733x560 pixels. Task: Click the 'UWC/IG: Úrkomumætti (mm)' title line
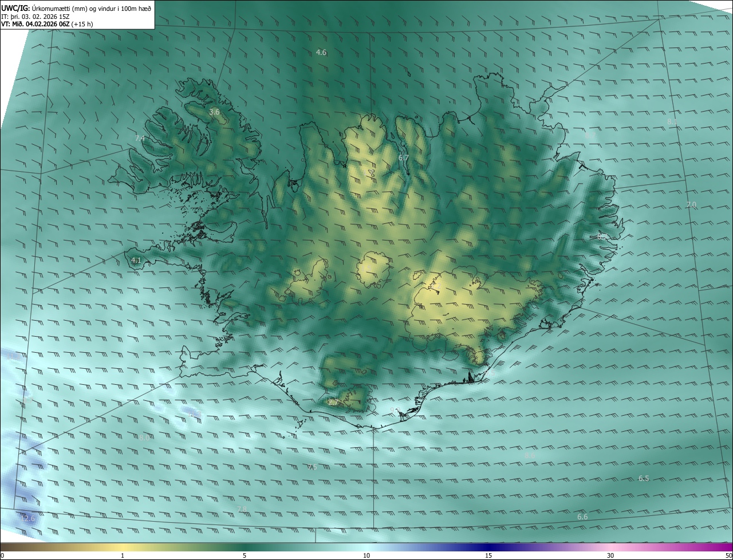[76, 8]
